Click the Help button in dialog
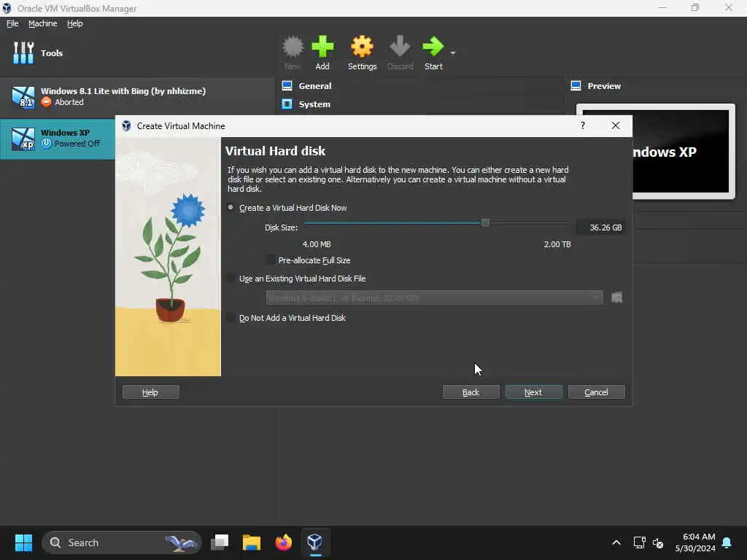747x560 pixels. click(150, 392)
